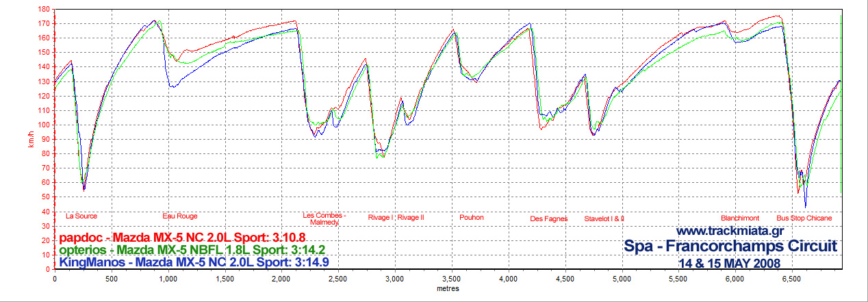Click the 2,500 x-axis tick label
This screenshot has height=302, width=868.
tap(337, 279)
